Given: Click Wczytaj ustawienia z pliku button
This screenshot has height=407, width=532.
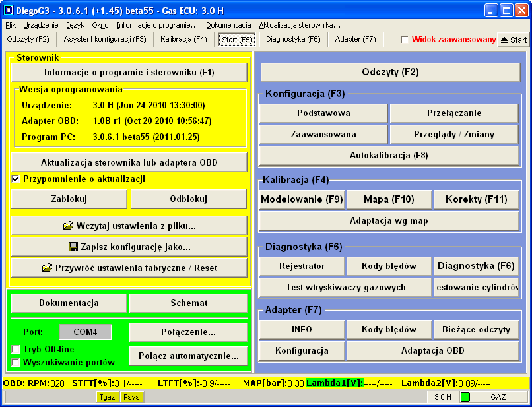Looking at the screenshot, I should [129, 226].
